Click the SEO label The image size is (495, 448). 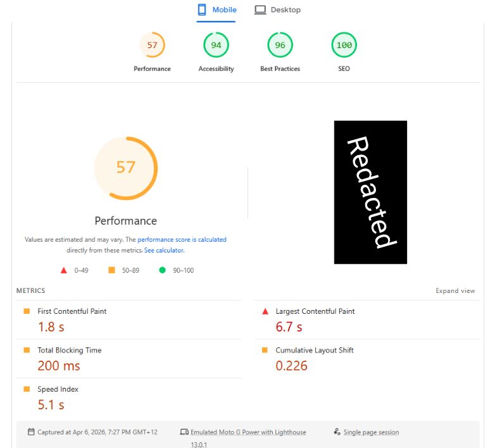344,69
